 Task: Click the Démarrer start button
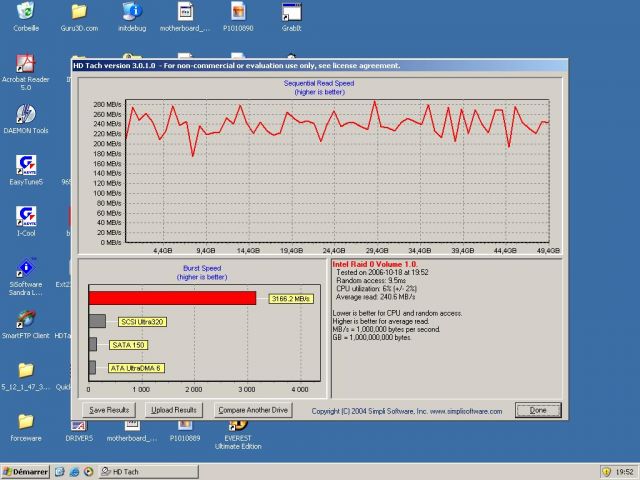(x=25, y=472)
